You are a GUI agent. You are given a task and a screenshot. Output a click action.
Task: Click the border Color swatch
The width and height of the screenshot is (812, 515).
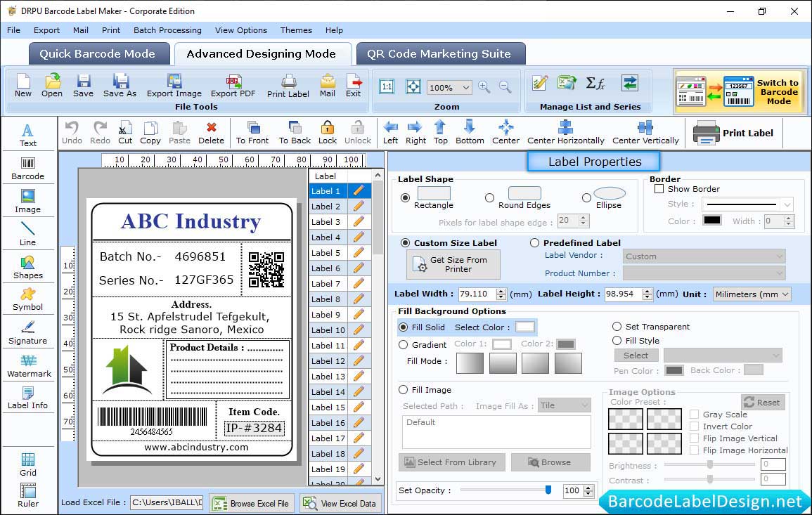click(712, 221)
